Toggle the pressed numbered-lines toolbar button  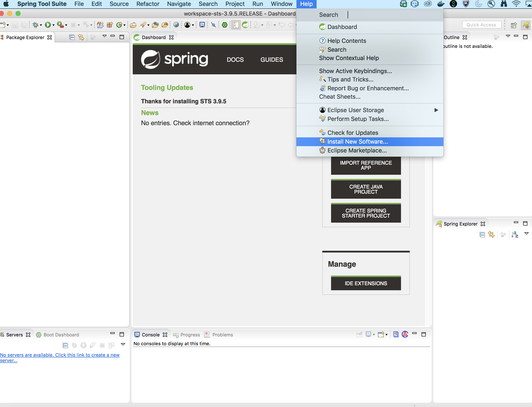[x=236, y=25]
